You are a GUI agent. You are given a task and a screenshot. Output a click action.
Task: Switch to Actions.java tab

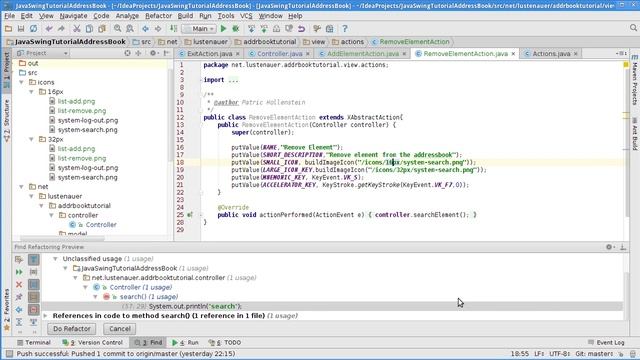pos(551,53)
